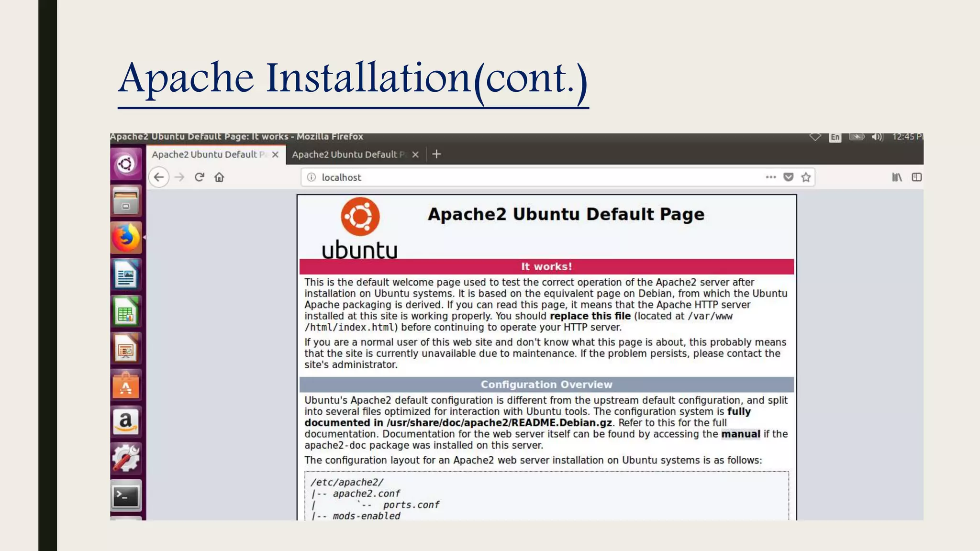Go back with the browser back arrow
The image size is (980, 551).
pyautogui.click(x=159, y=177)
